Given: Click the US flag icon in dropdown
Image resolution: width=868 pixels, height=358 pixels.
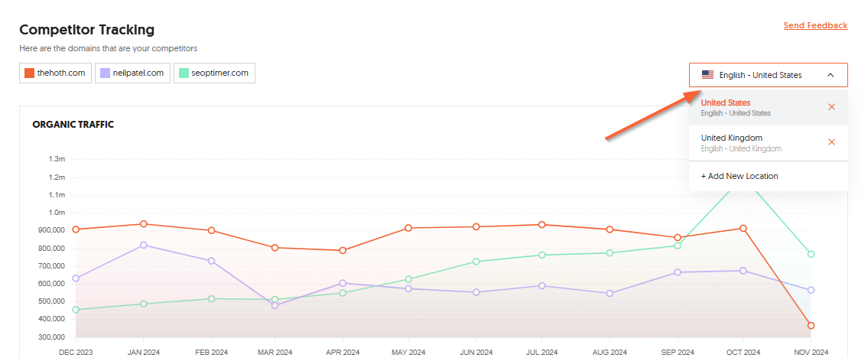Looking at the screenshot, I should [707, 75].
